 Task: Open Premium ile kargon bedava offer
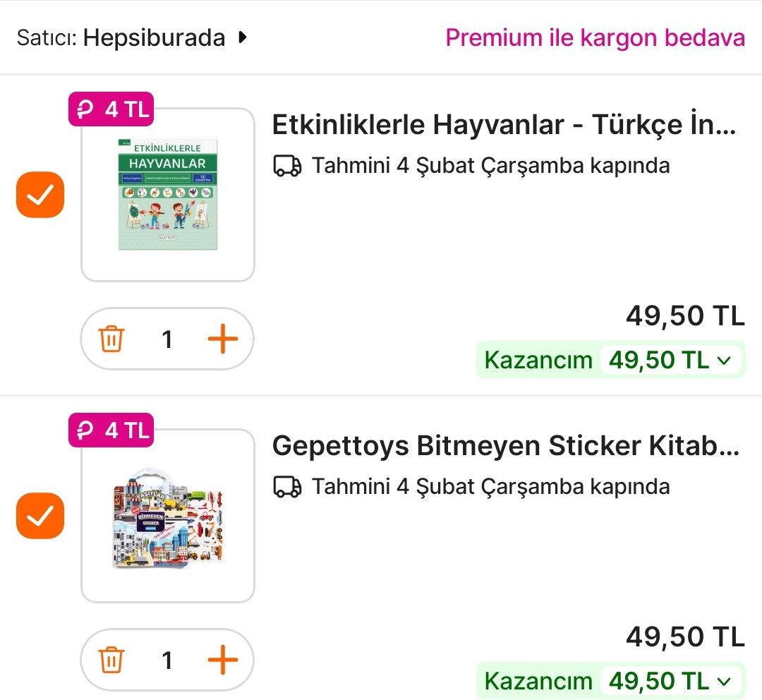595,37
